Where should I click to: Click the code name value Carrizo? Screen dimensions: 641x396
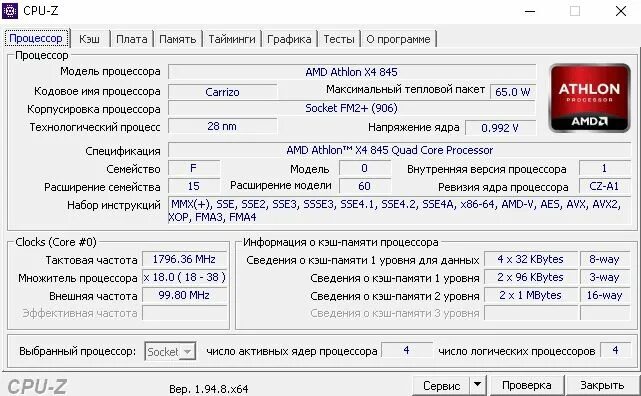pos(222,92)
